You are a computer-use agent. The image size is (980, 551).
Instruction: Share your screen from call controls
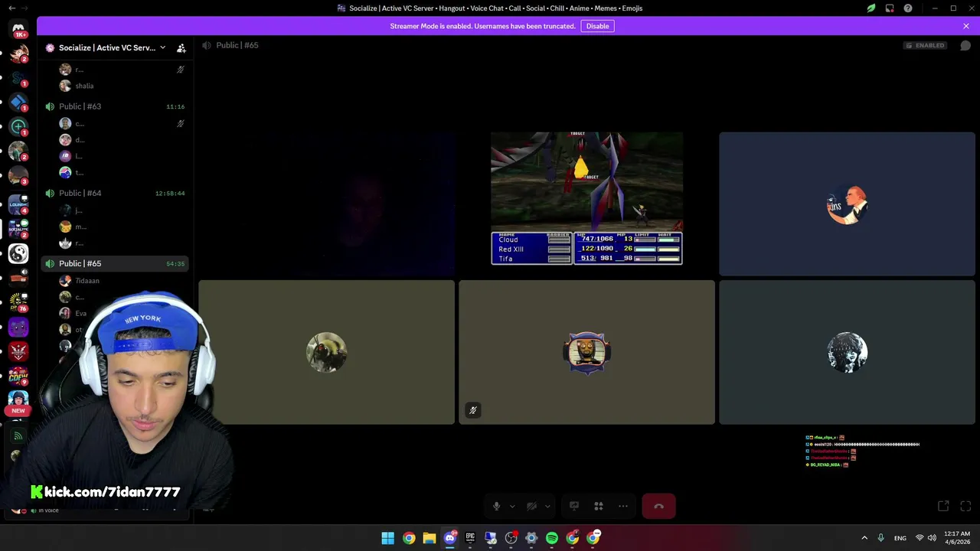[574, 506]
